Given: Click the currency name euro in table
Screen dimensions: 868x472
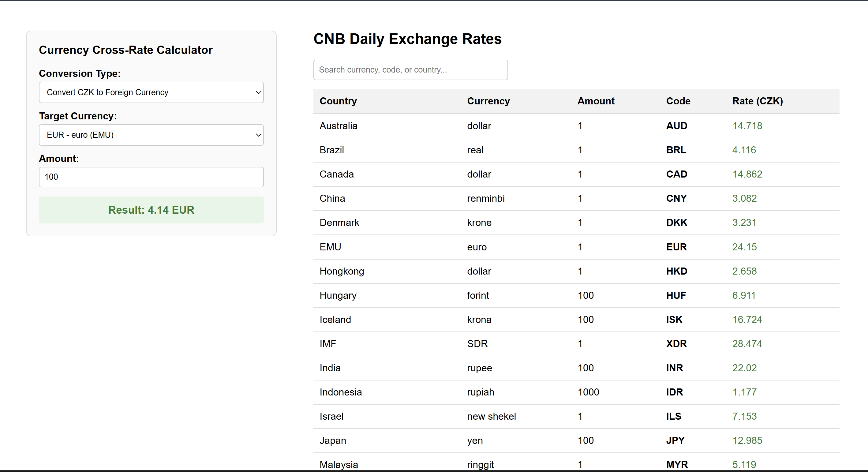Looking at the screenshot, I should pos(477,247).
